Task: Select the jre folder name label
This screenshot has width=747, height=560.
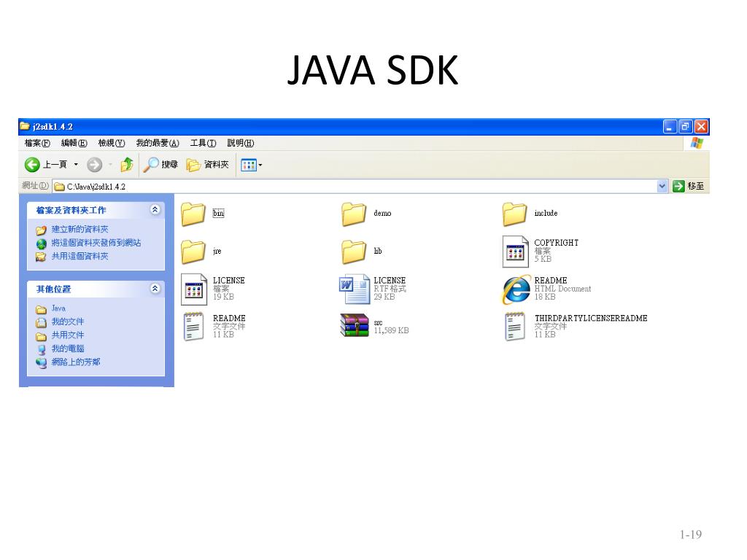Action: 217,251
